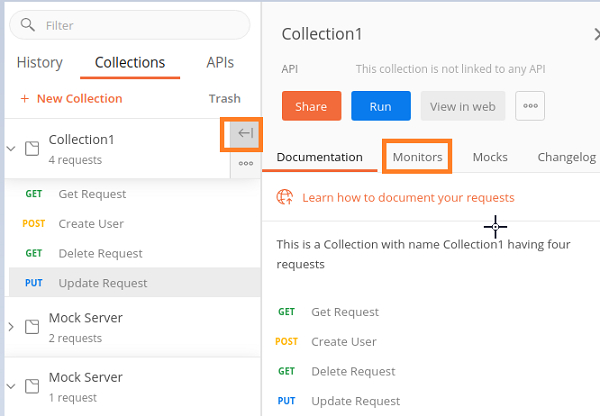600x416 pixels.
Task: Click the Collection1 folder icon
Action: pyautogui.click(x=31, y=149)
